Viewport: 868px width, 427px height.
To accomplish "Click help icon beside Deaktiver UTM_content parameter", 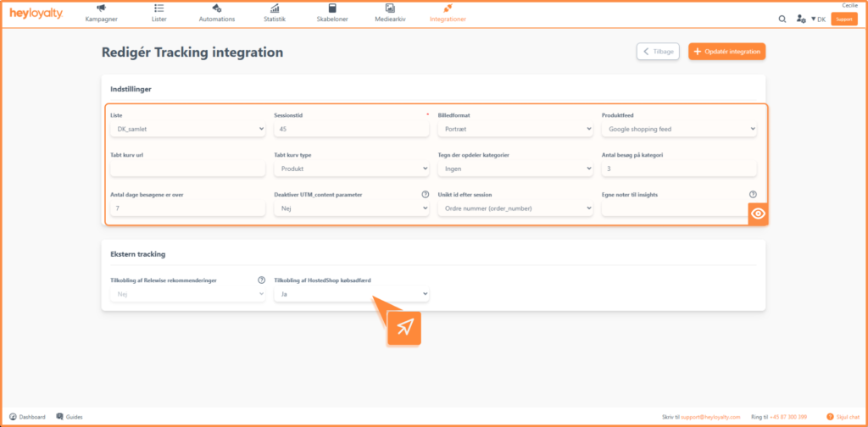I will 425,195.
